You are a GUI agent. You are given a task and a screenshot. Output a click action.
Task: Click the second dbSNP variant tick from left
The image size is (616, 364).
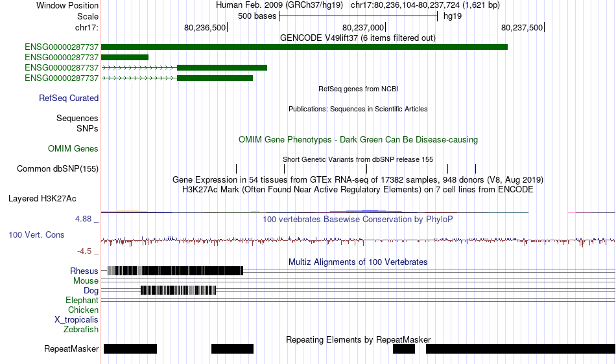coord(285,168)
